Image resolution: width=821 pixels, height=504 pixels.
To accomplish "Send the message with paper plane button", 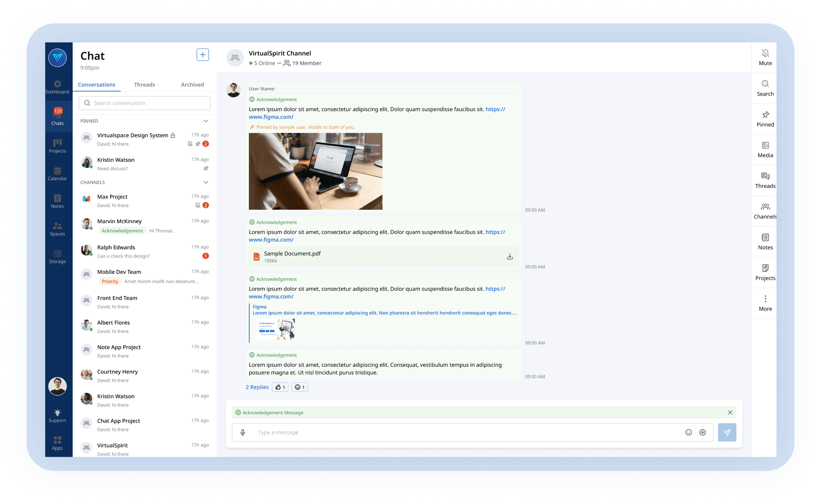I will (727, 432).
